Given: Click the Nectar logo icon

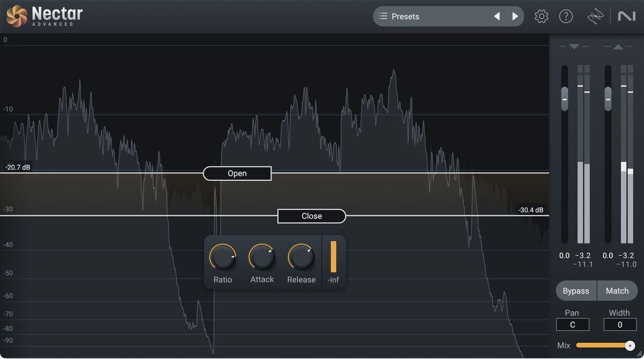Looking at the screenshot, I should (x=17, y=16).
